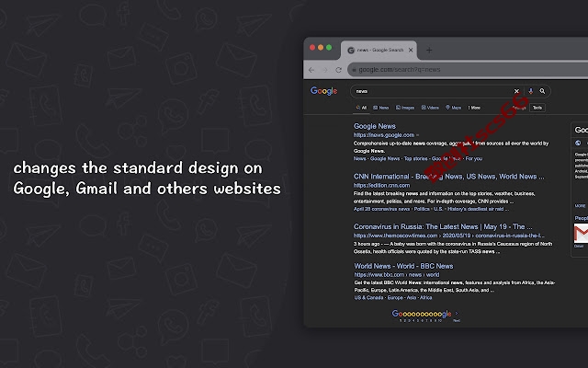588x368 pixels.
Task: Submit search with the magnifier icon
Action: pyautogui.click(x=542, y=91)
